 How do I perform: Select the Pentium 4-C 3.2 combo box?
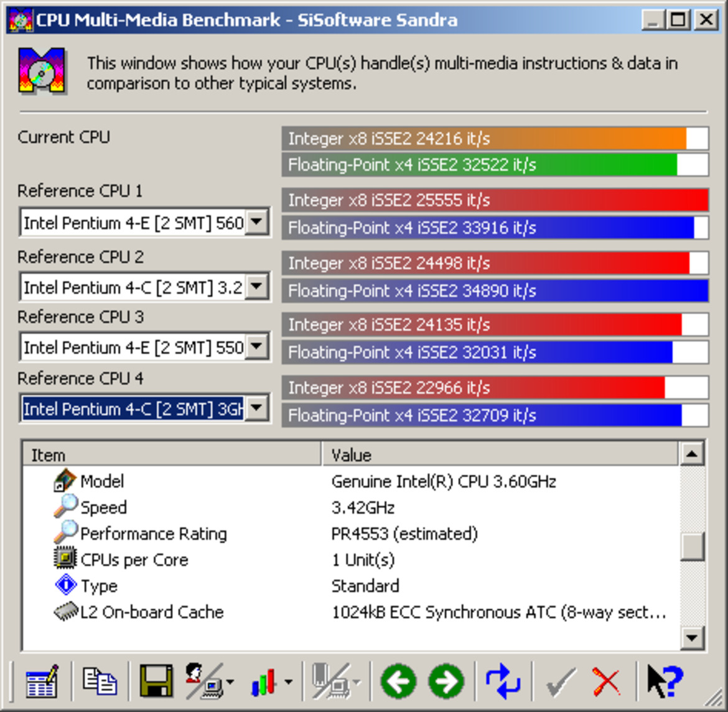click(x=144, y=287)
